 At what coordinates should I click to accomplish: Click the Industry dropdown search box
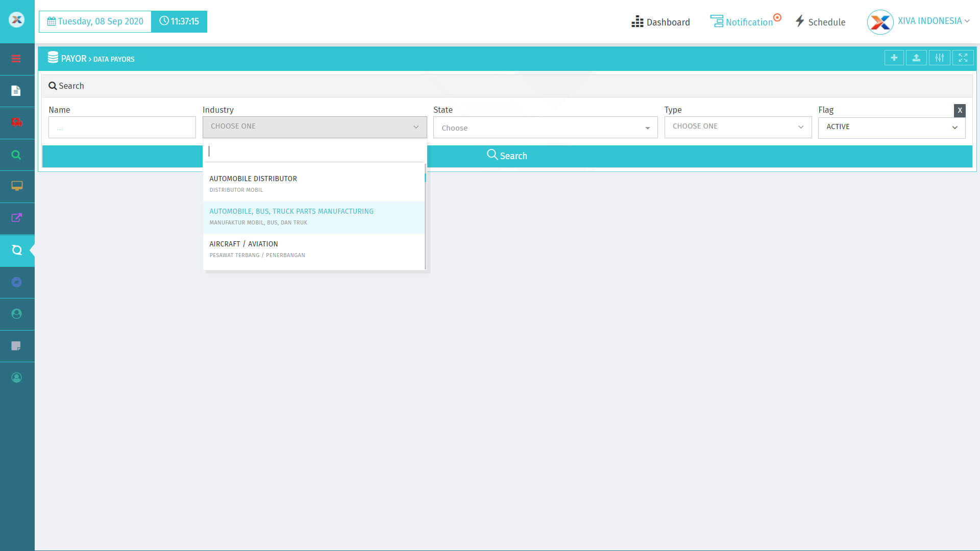pyautogui.click(x=314, y=152)
